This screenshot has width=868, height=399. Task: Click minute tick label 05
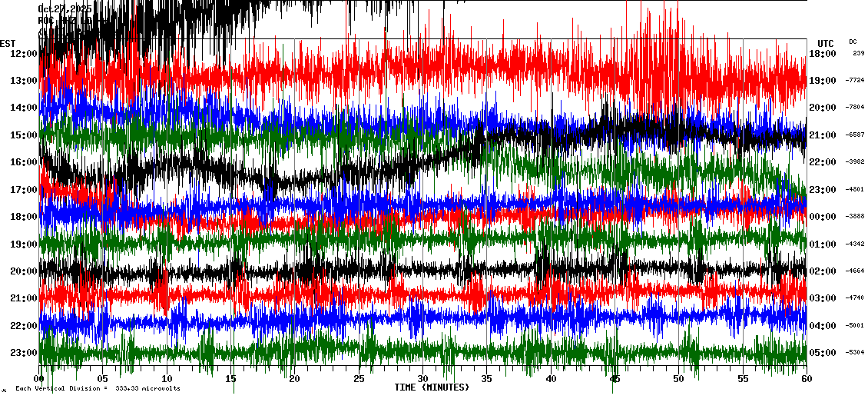(103, 379)
